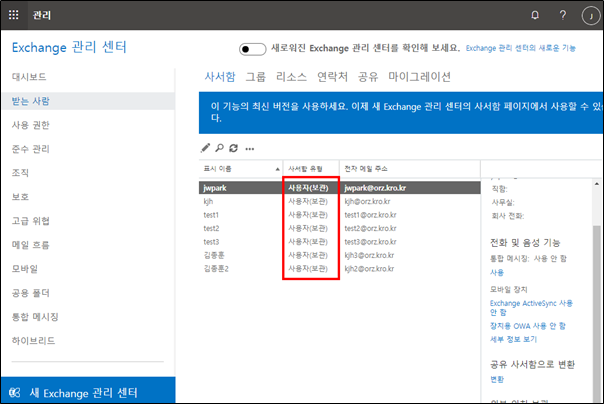Select 받는 사람 in the sidebar

click(x=88, y=101)
